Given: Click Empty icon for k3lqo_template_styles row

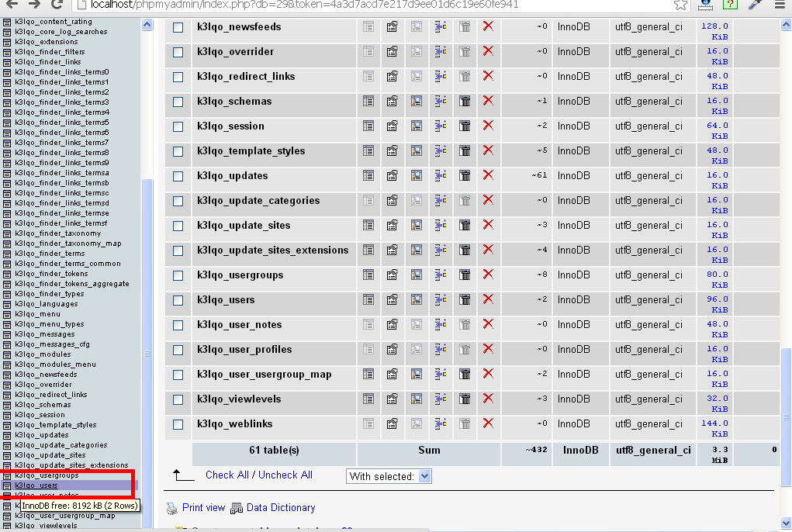Looking at the screenshot, I should (465, 150).
